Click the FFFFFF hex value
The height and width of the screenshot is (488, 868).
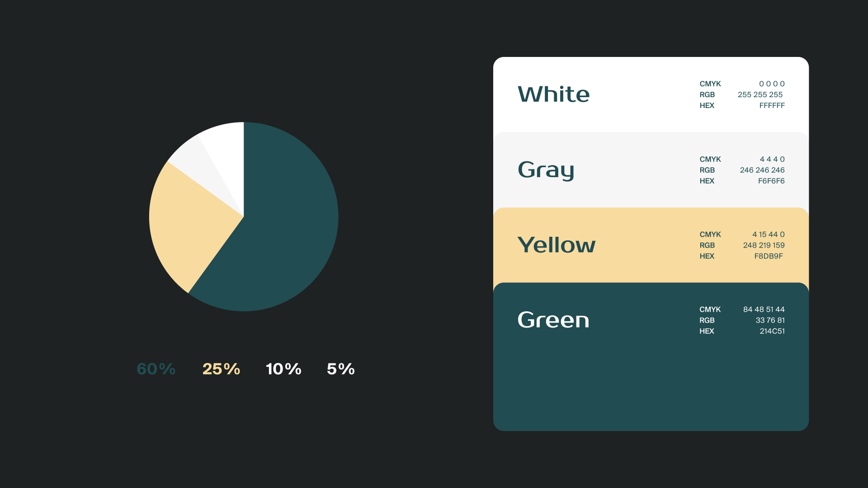[x=772, y=106]
